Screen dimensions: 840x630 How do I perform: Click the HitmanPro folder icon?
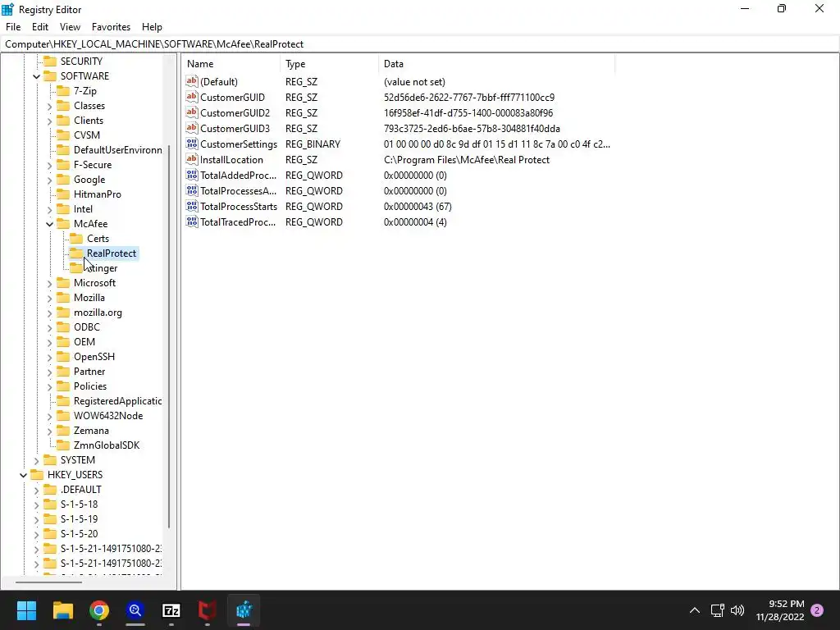click(x=63, y=194)
